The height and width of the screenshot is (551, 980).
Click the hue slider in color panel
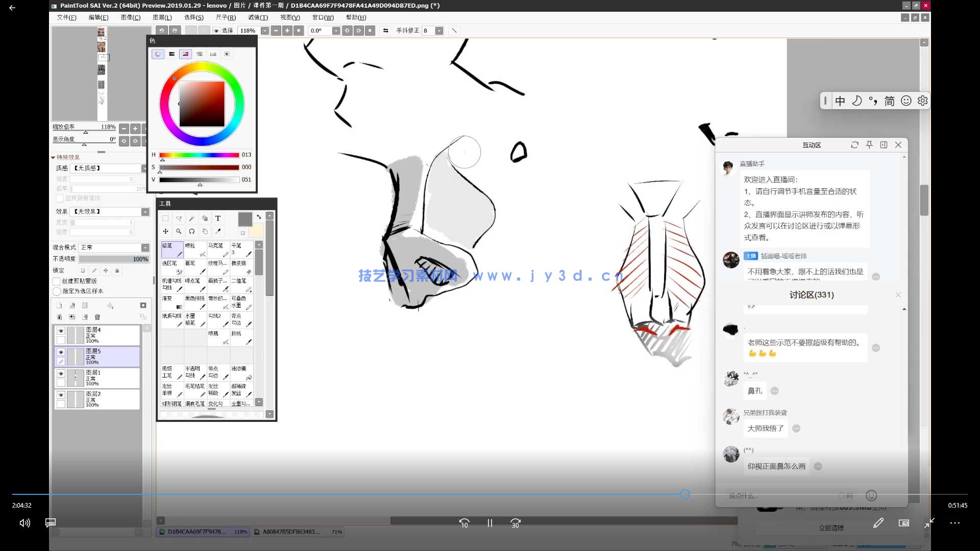tap(199, 155)
